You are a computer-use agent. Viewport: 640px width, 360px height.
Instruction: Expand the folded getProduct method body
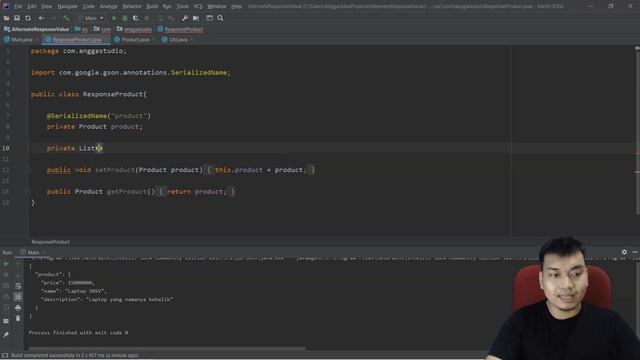tap(197, 191)
